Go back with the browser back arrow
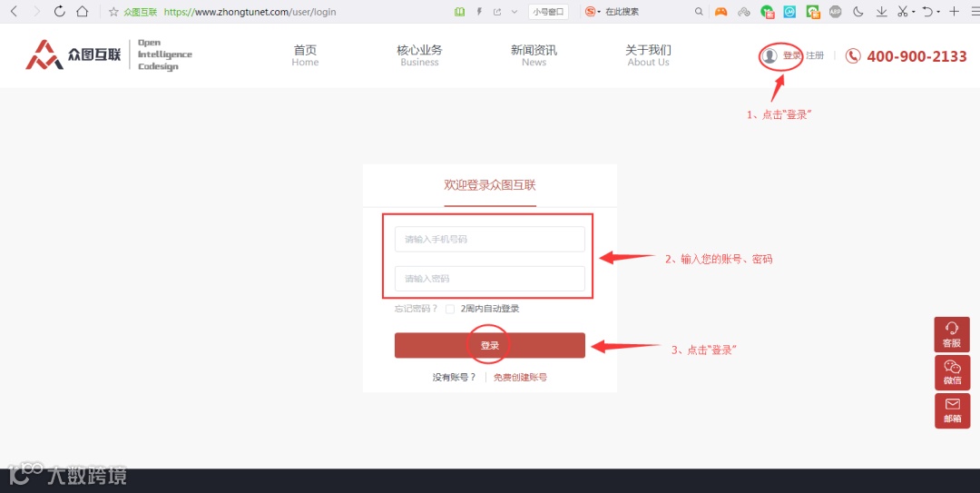The width and height of the screenshot is (980, 493). pyautogui.click(x=14, y=11)
